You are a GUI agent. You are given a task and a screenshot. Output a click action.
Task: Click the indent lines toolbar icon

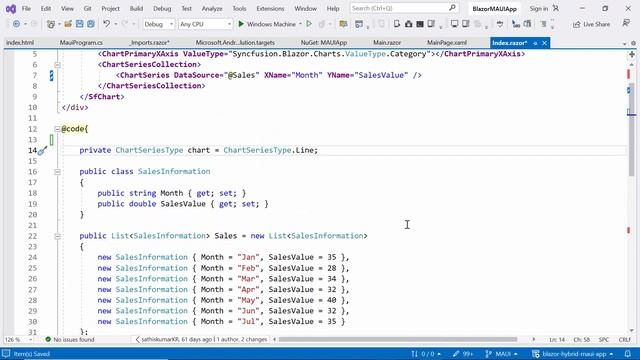tap(543, 24)
